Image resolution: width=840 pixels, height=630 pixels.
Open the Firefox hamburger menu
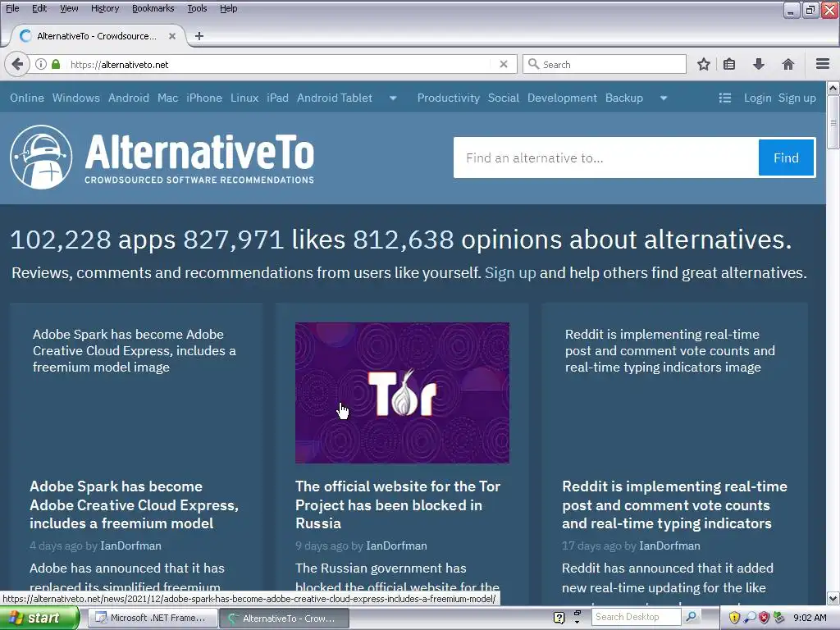click(823, 64)
